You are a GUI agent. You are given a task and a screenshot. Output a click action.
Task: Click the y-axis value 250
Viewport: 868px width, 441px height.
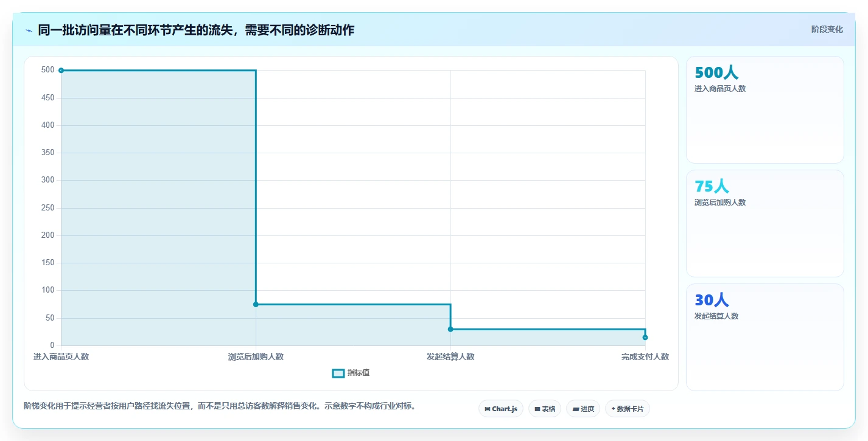point(47,207)
